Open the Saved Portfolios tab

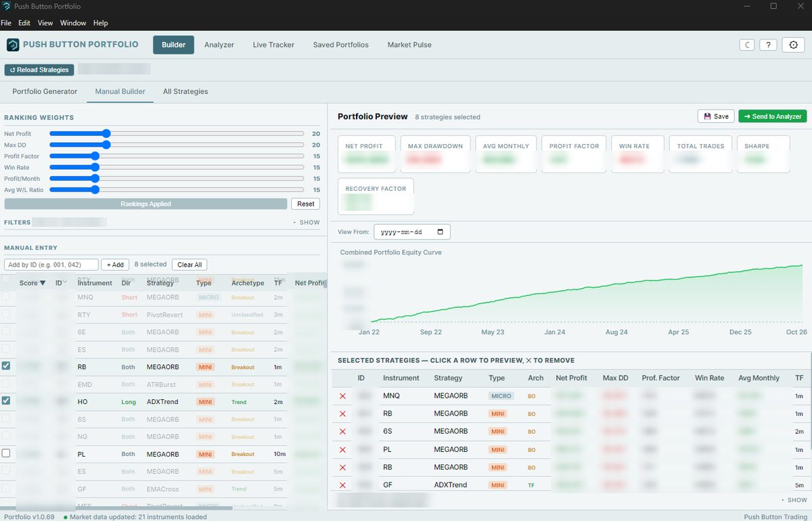341,45
